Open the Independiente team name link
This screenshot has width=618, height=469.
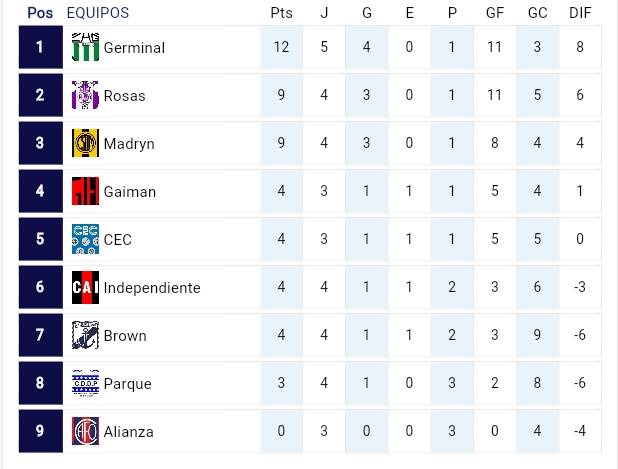[x=152, y=288]
